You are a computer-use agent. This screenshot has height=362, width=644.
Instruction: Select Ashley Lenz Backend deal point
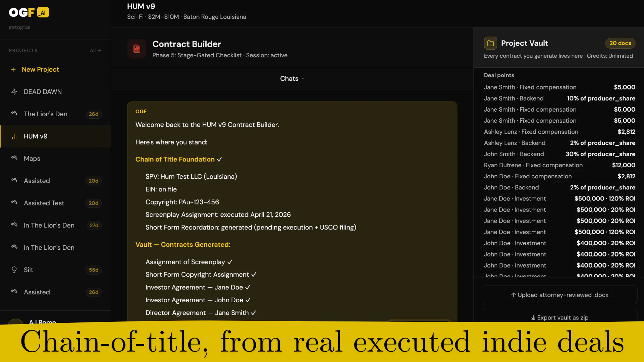pyautogui.click(x=559, y=143)
